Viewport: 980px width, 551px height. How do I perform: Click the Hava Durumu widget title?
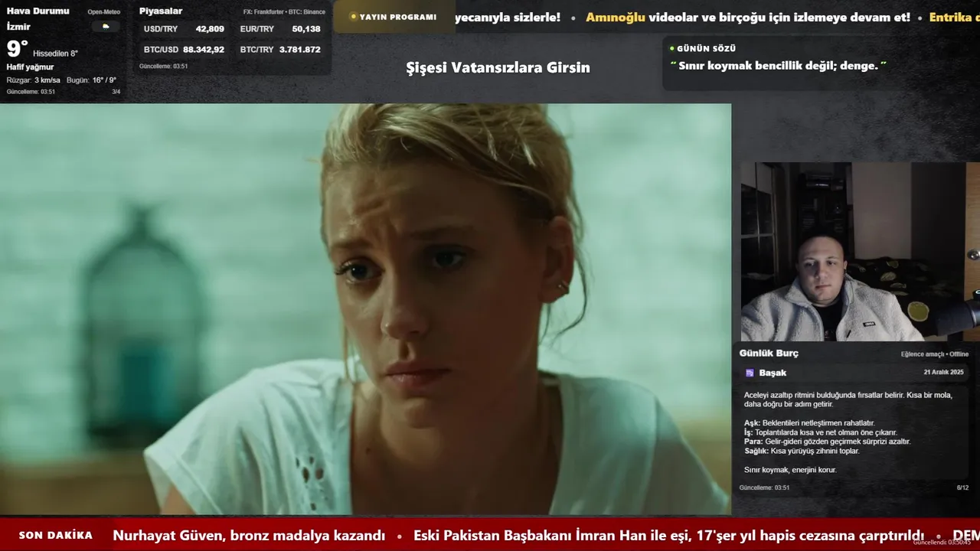38,11
